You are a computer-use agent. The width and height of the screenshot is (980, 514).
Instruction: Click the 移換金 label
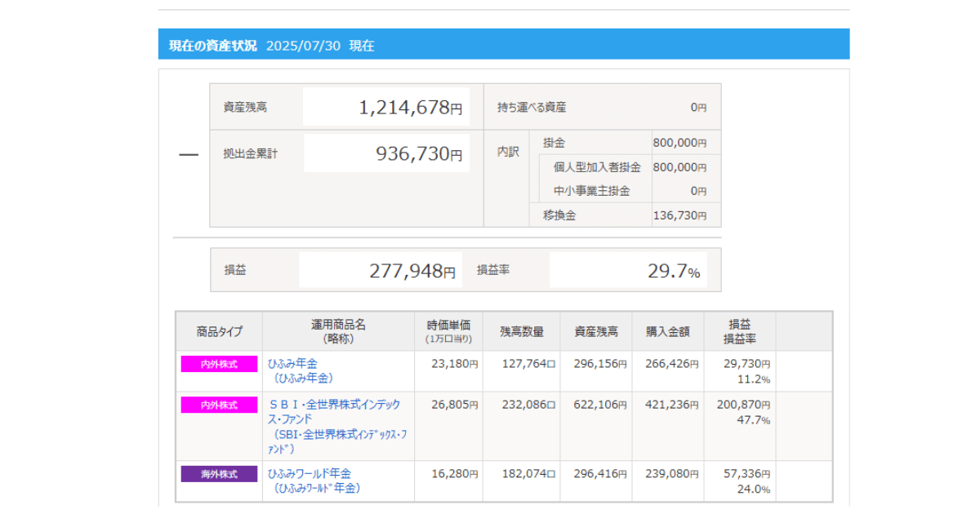pyautogui.click(x=559, y=215)
